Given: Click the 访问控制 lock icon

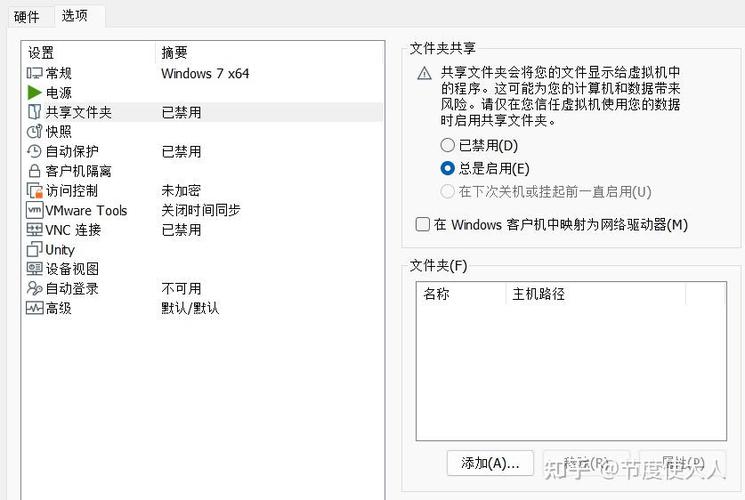Looking at the screenshot, I should [x=34, y=191].
